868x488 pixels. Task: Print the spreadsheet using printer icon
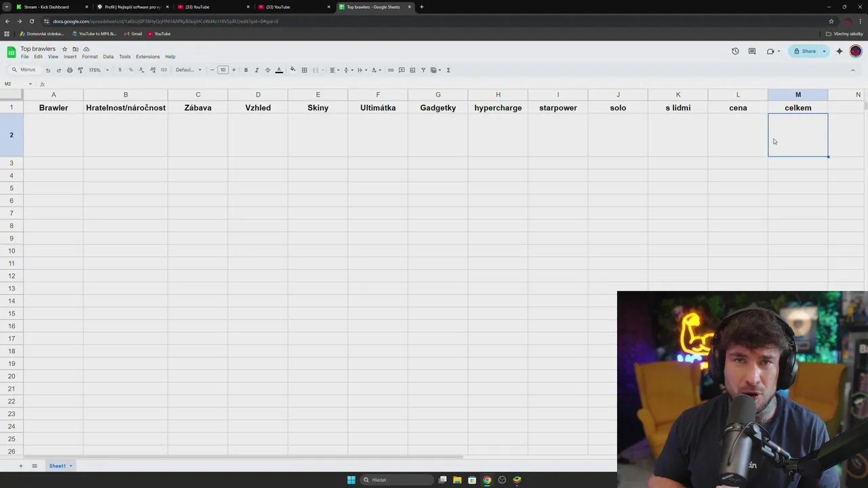[69, 70]
